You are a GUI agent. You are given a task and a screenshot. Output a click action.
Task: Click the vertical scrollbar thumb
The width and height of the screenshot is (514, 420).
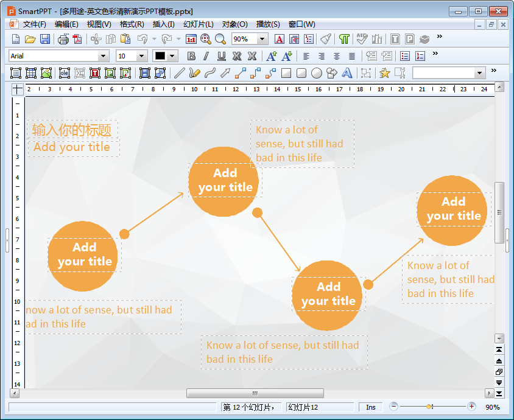coord(499,212)
